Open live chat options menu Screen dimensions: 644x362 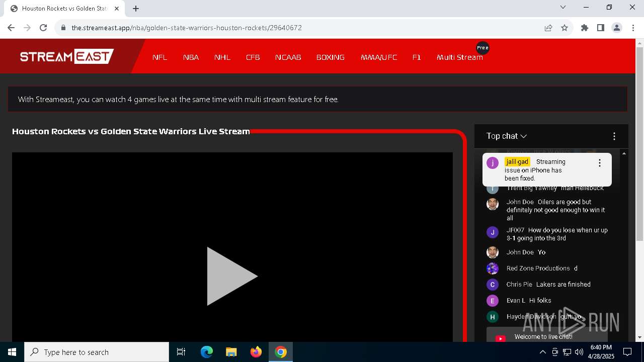[614, 136]
